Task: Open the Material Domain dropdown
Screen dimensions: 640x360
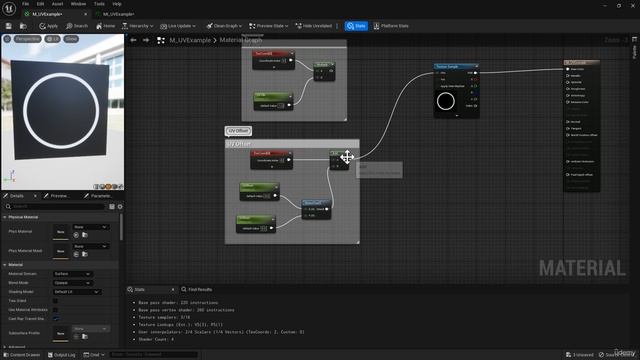Action: coord(72,274)
